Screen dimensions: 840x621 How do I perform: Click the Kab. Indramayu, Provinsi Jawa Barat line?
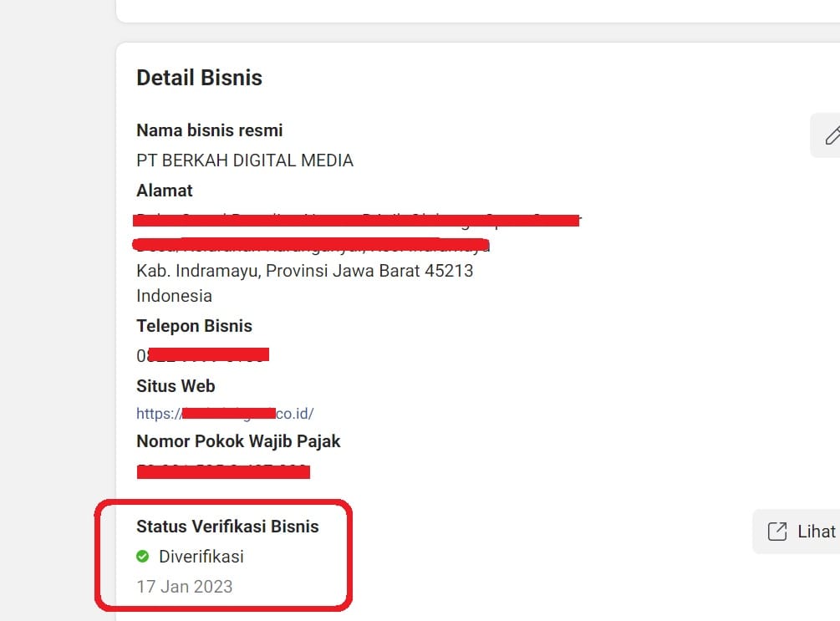pos(304,272)
